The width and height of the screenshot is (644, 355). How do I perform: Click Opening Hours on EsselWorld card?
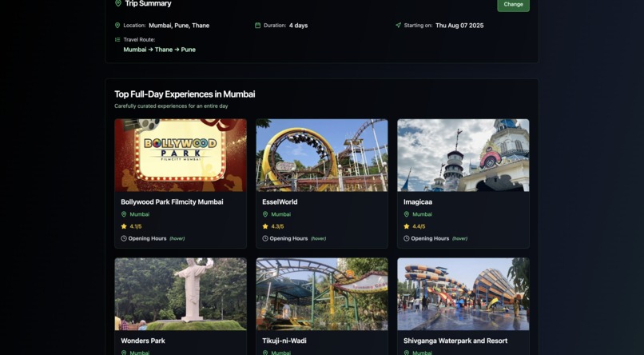[288, 239]
